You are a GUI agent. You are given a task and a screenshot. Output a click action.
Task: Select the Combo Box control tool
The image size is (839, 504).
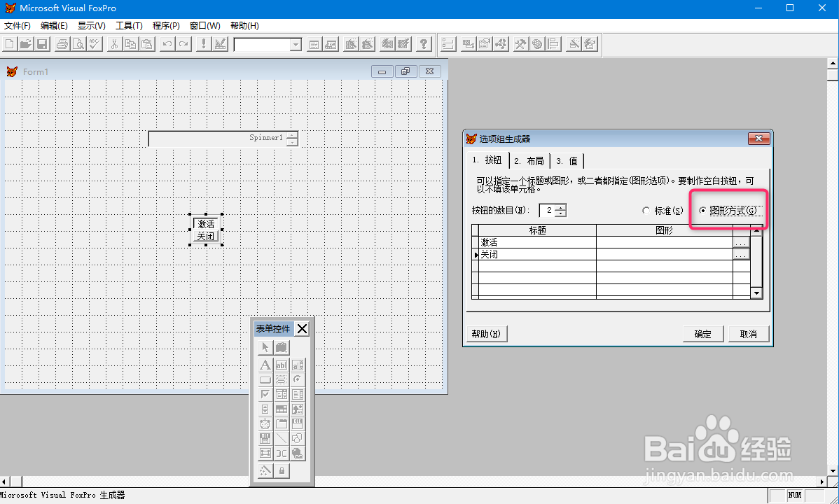pyautogui.click(x=282, y=395)
